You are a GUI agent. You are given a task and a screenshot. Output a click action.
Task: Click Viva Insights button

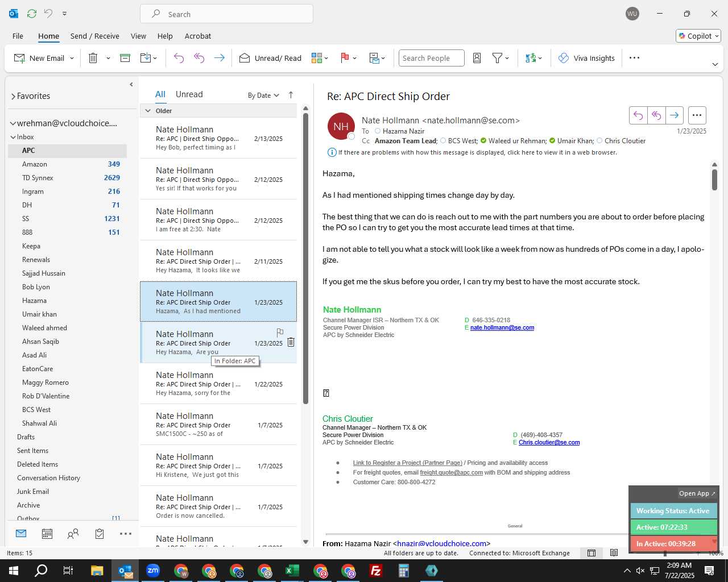[x=586, y=58]
